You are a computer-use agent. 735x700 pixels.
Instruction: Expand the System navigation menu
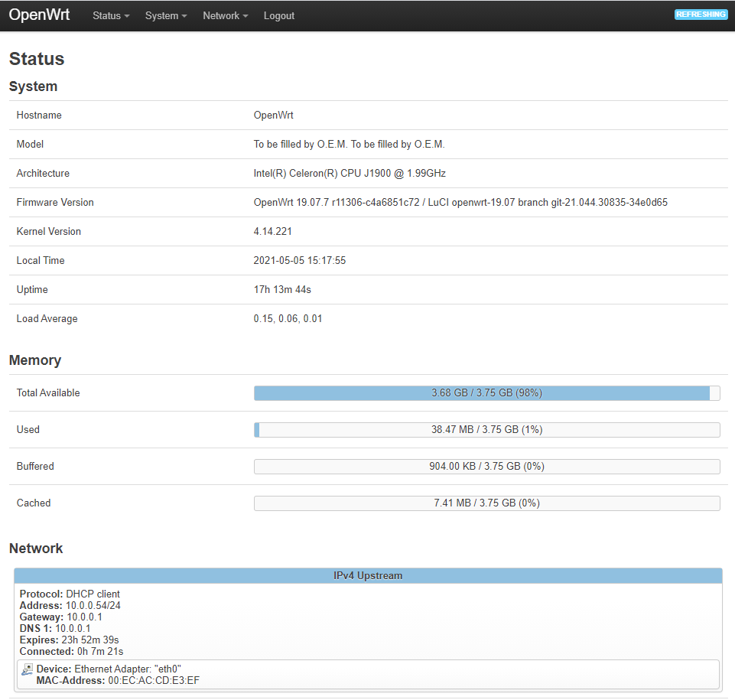pyautogui.click(x=166, y=16)
